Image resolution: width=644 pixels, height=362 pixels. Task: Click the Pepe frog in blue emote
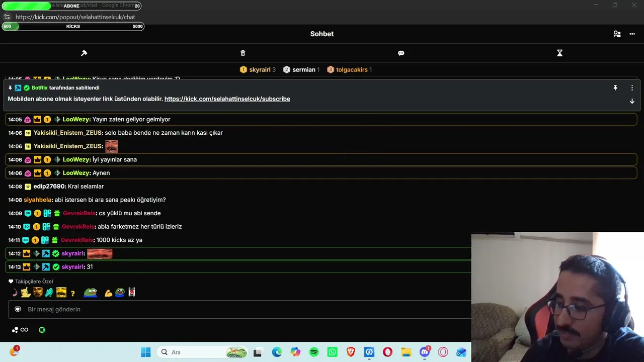91,293
